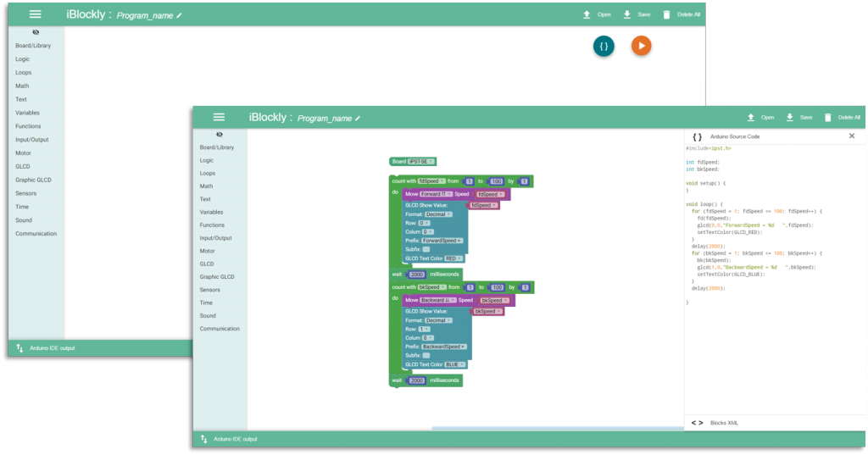This screenshot has height=455, width=868.
Task: Open Sound category in front window
Action: click(x=208, y=315)
